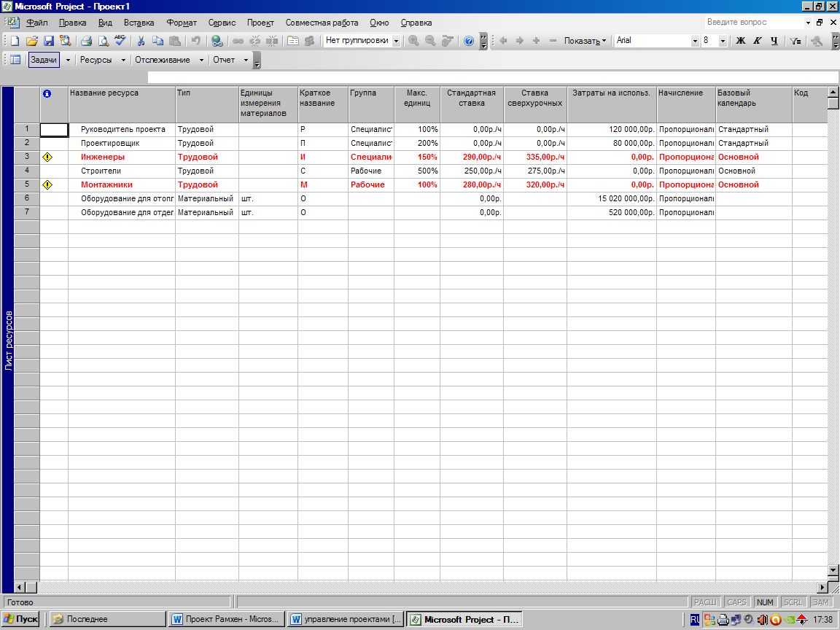The image size is (840, 630).
Task: Go to selected task icon
Action: coord(447,41)
